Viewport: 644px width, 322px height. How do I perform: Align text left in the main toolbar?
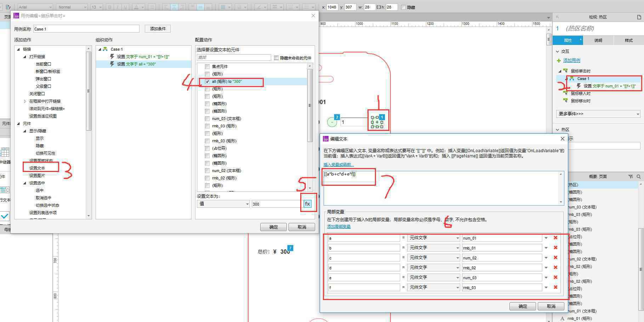click(x=166, y=7)
